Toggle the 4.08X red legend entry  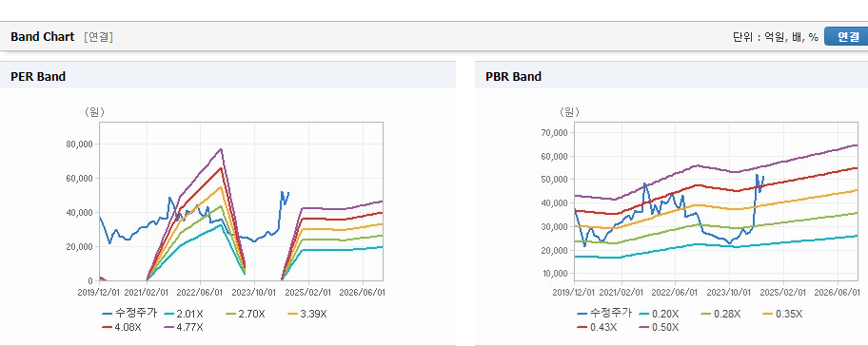pyautogui.click(x=122, y=327)
